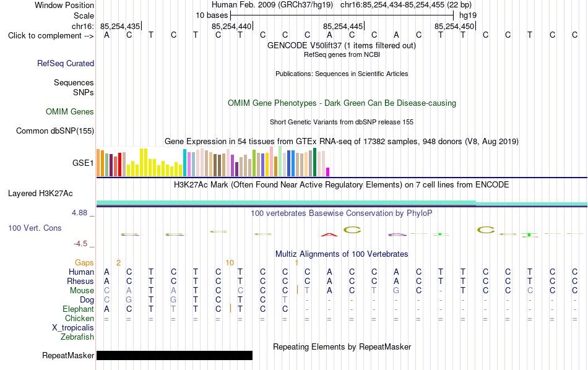588x370 pixels.
Task: Click the chr16:85,254,434-85,254,455 (22 bp) coordinates
Action: [406, 5]
